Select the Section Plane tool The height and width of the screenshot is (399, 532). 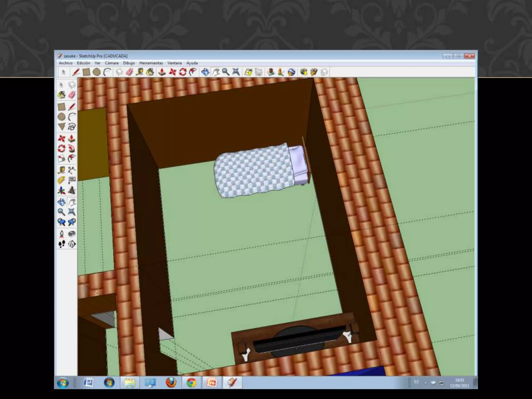[72, 244]
